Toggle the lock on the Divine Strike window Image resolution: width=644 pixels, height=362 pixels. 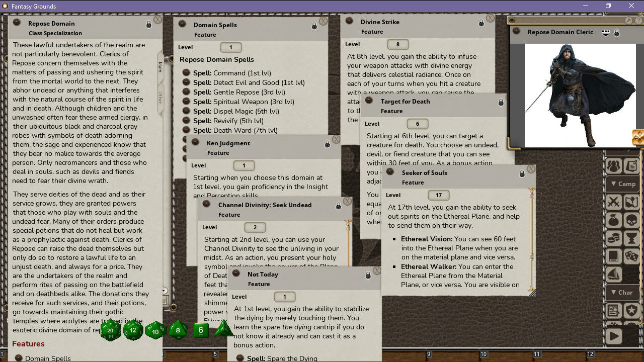coord(481,22)
